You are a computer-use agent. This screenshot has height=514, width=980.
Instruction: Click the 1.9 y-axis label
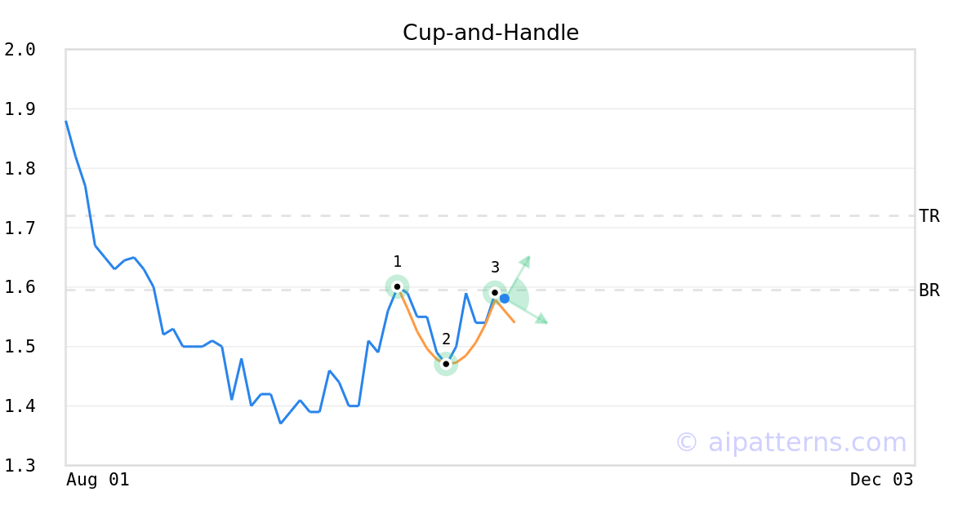coord(20,109)
